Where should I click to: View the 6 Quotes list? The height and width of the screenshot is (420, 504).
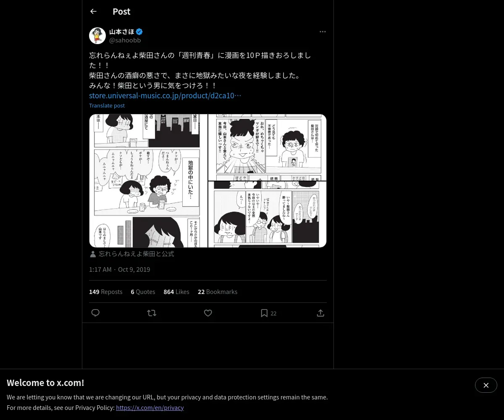pyautogui.click(x=143, y=291)
